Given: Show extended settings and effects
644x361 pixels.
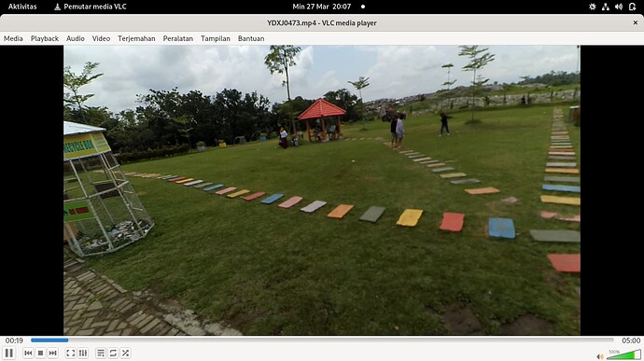Looking at the screenshot, I should [x=83, y=354].
